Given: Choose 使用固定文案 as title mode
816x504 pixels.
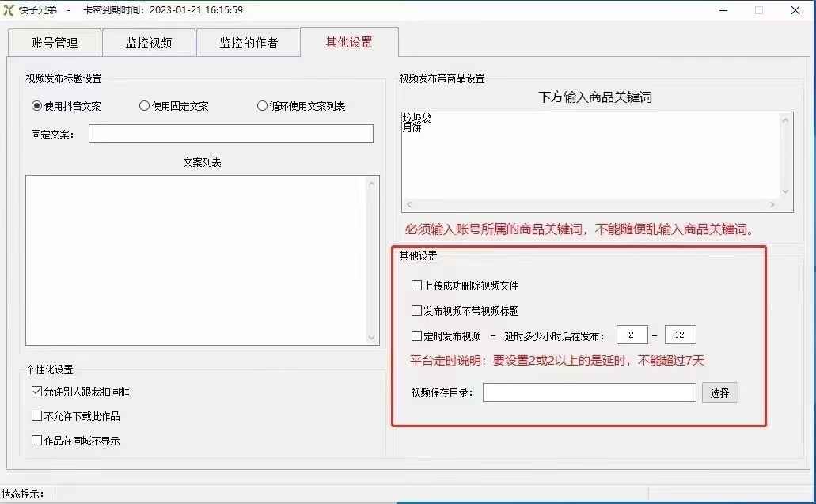Looking at the screenshot, I should click(x=144, y=105).
